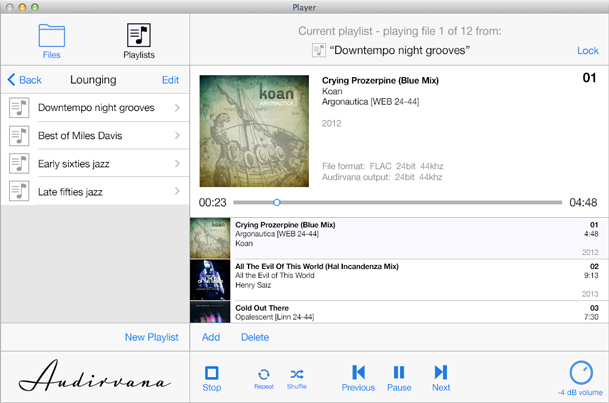Click track title 'All The Evil Of This World (Hal Incandenza Mix)'
The height and width of the screenshot is (403, 609).
tap(317, 266)
